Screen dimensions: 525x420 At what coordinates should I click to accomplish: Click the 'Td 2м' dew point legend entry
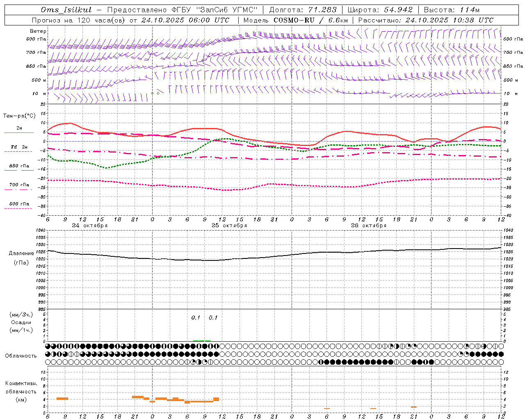tap(19, 147)
